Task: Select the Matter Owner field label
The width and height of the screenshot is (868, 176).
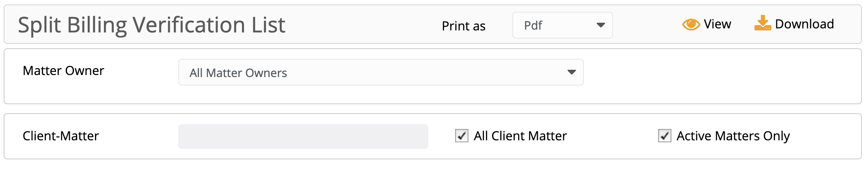Action: click(63, 71)
